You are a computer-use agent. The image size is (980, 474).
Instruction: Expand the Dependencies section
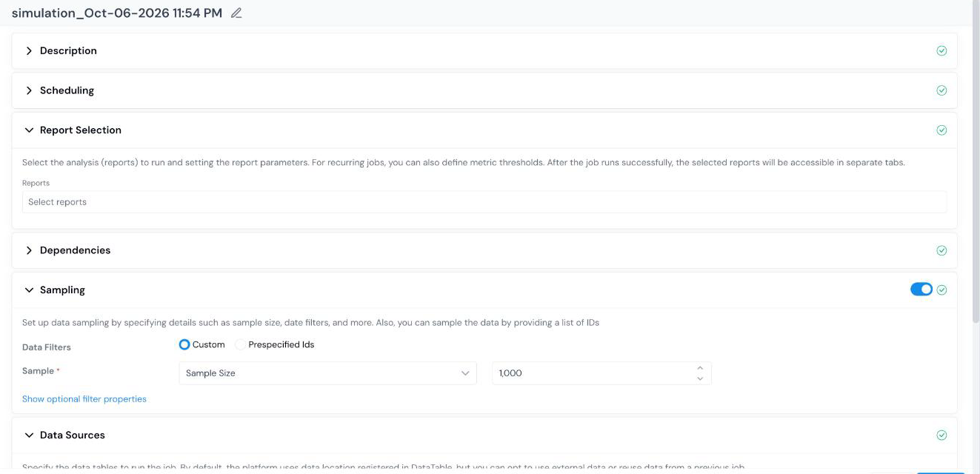tap(29, 250)
